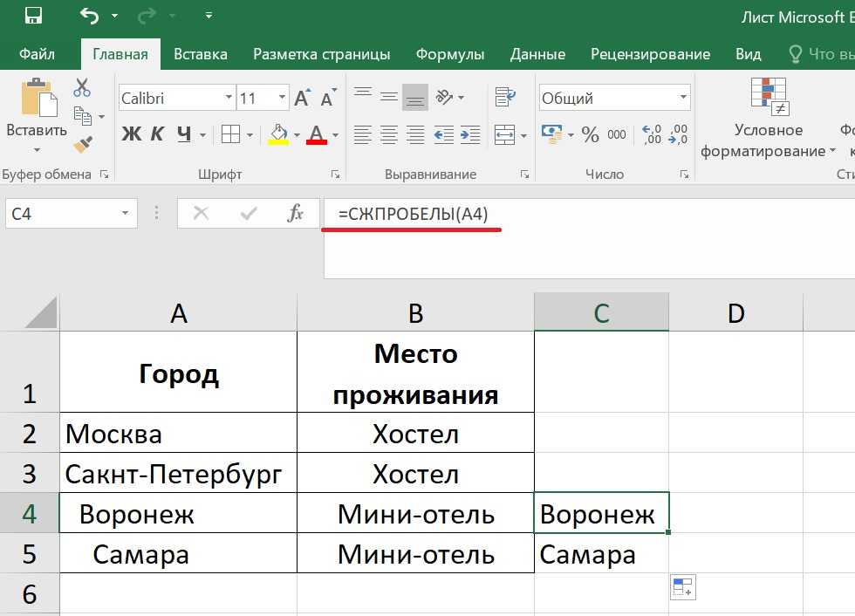Decrease indent icon
855x616 pixels.
pos(444,134)
